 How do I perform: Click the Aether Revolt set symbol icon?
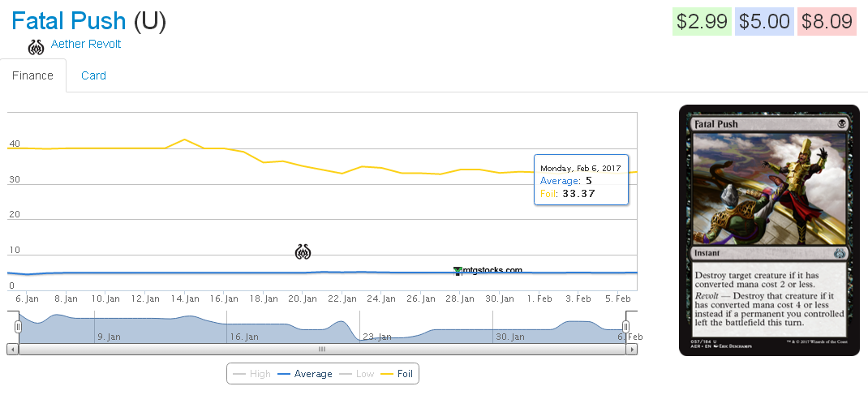coord(36,47)
